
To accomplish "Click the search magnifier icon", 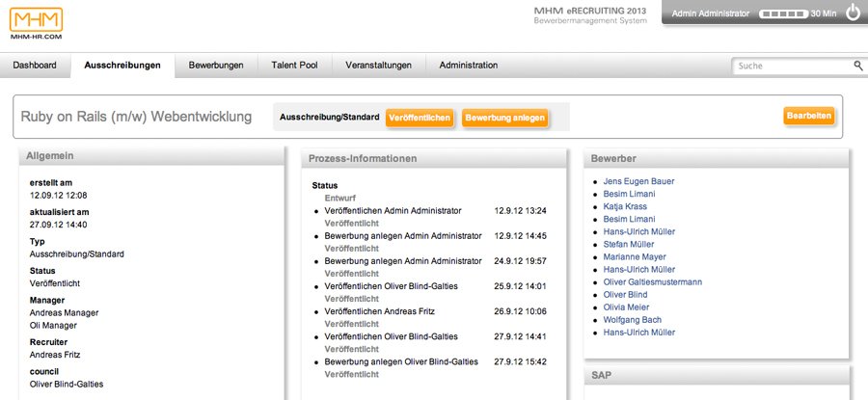I will 857,66.
